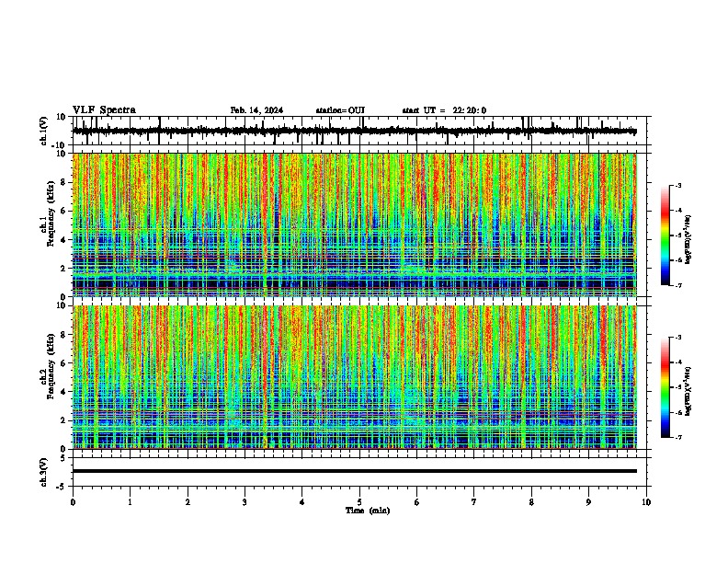
Task: Click the 'VLF Spectra' plot title
Action: (104, 110)
